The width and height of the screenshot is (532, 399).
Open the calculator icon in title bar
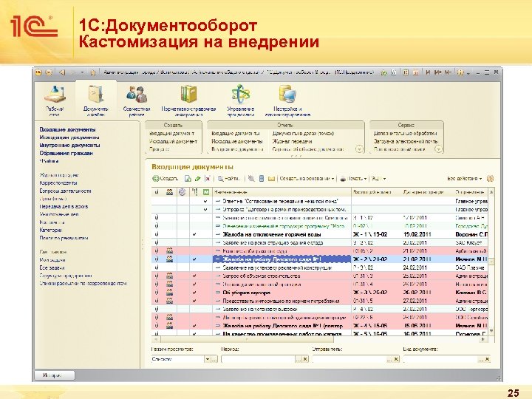tap(406, 72)
